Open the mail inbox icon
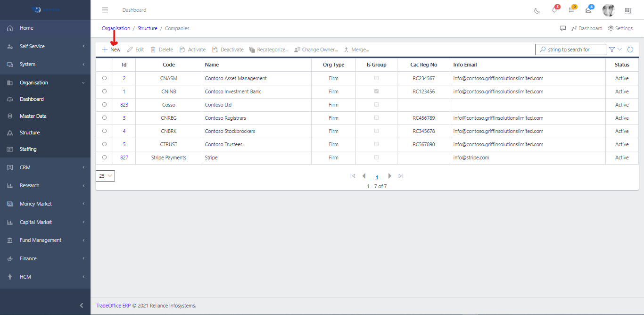This screenshot has height=315, width=644. pos(588,10)
